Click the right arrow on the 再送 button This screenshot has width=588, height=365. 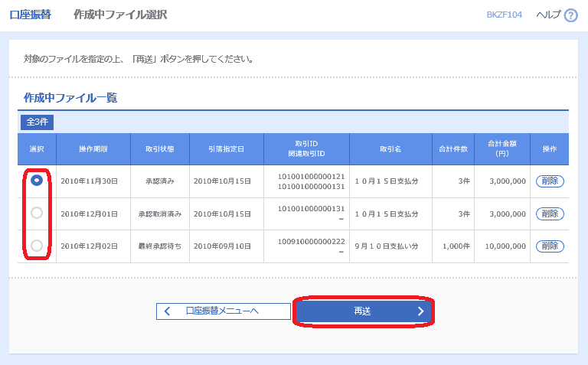pos(420,311)
